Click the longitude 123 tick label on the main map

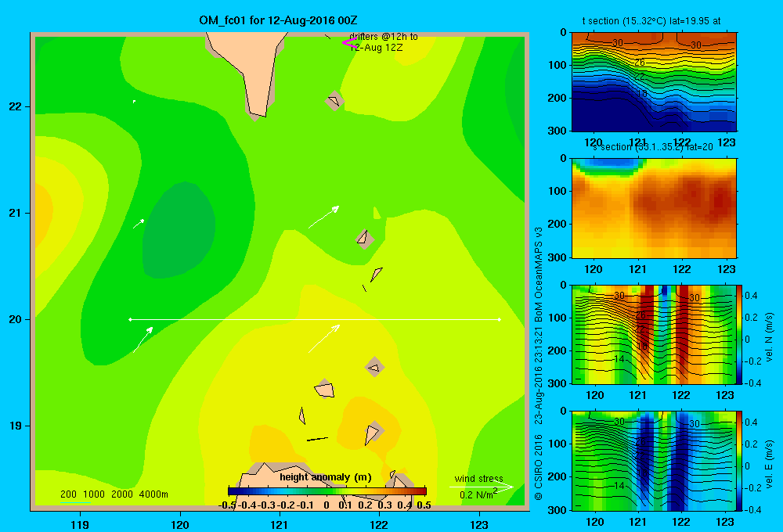(x=479, y=524)
